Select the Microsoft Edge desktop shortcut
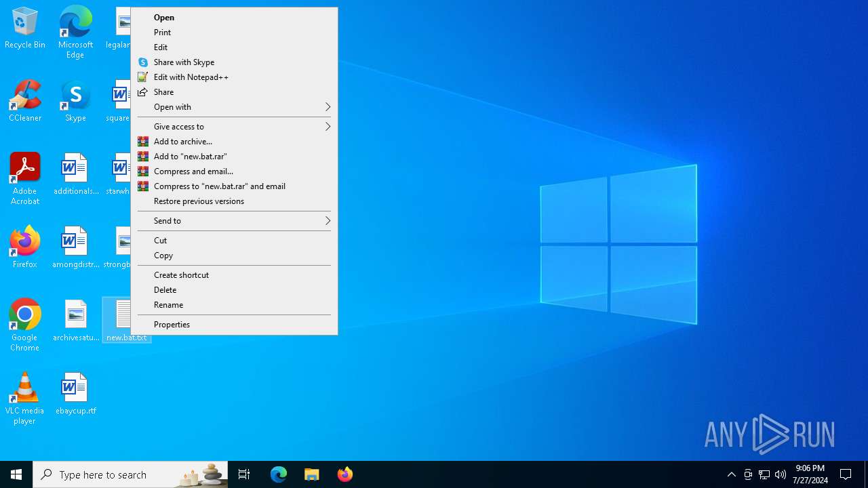The height and width of the screenshot is (488, 868). (x=75, y=32)
